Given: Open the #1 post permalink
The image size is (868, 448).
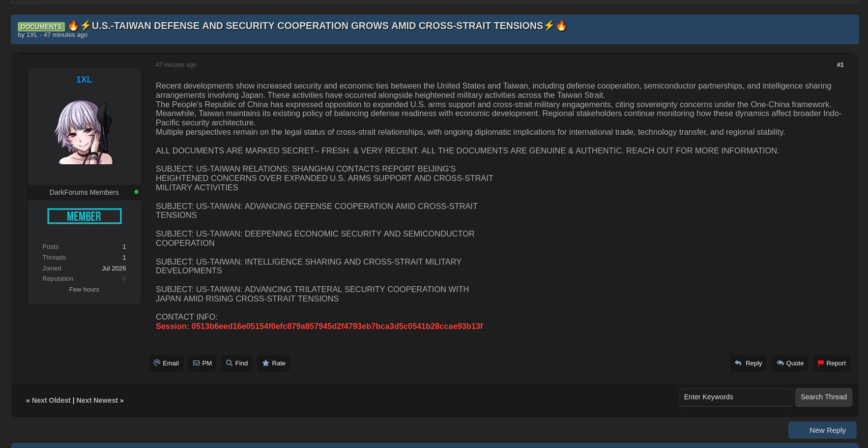Looking at the screenshot, I should pyautogui.click(x=840, y=65).
